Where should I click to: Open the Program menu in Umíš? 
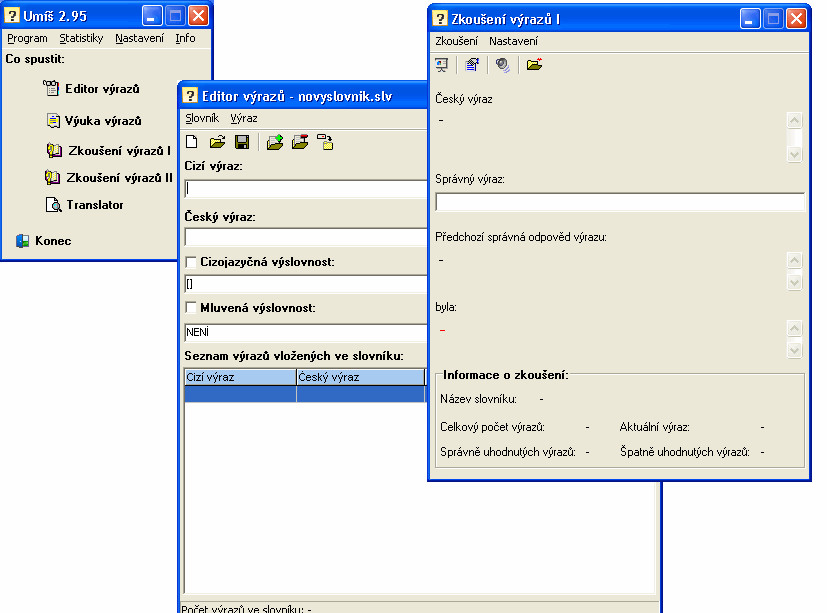(x=27, y=38)
